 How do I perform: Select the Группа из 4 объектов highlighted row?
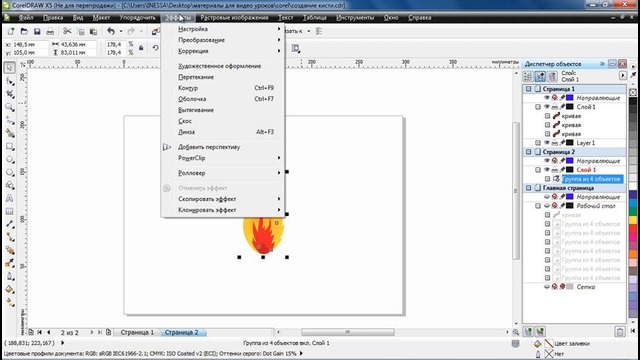[592, 179]
